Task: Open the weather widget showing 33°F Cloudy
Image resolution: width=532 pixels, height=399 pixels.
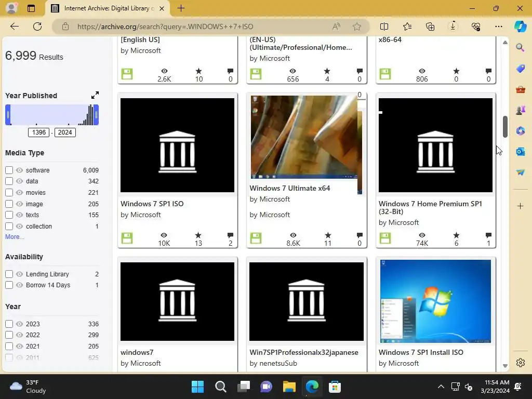Action: tap(28, 387)
